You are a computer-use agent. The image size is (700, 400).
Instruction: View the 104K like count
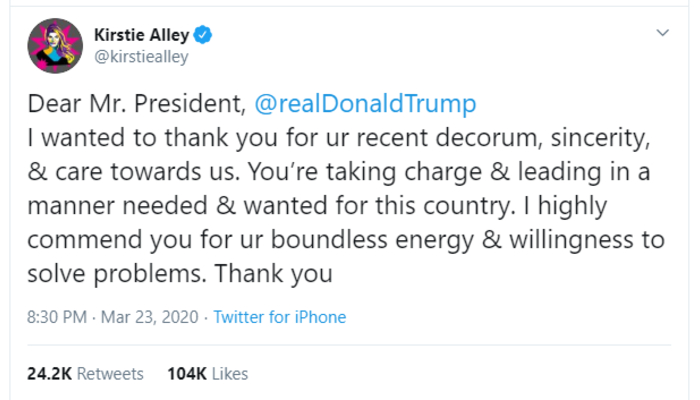pyautogui.click(x=186, y=374)
